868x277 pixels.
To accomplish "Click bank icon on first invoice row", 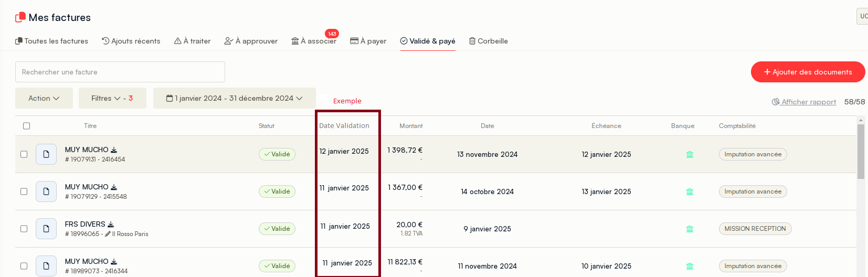I will pos(690,154).
